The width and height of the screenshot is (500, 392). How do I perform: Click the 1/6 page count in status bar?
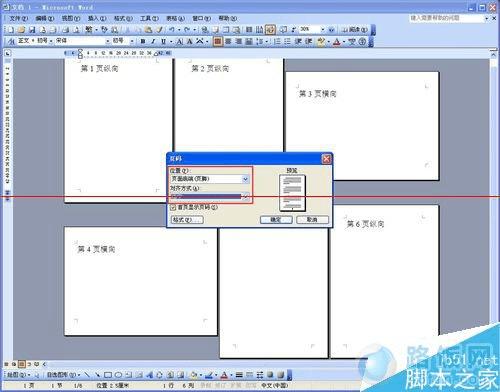(78, 385)
